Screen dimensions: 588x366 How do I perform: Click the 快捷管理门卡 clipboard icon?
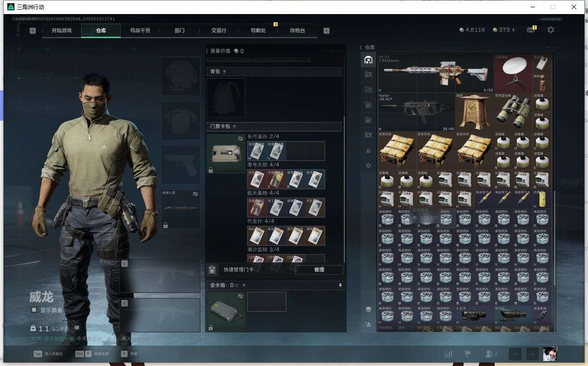click(212, 269)
